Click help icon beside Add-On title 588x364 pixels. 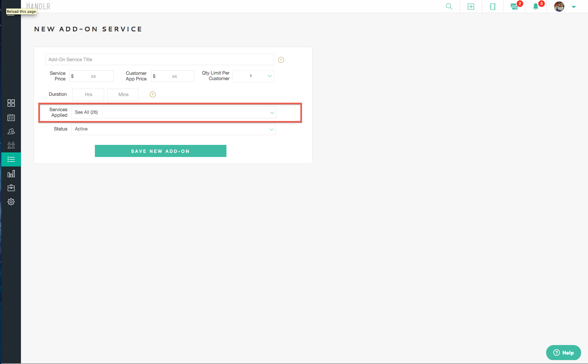(281, 60)
